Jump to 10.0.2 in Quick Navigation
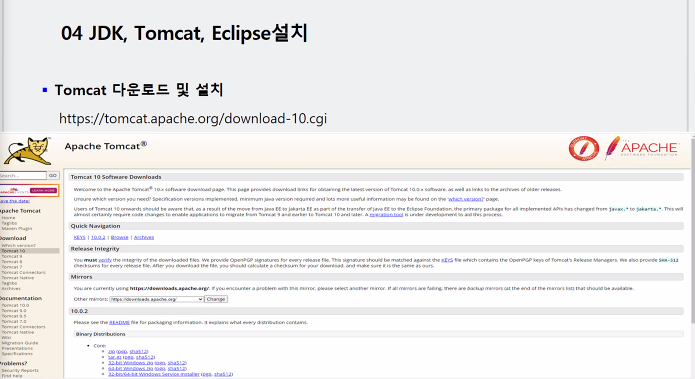The height and width of the screenshot is (379, 695). [x=98, y=237]
